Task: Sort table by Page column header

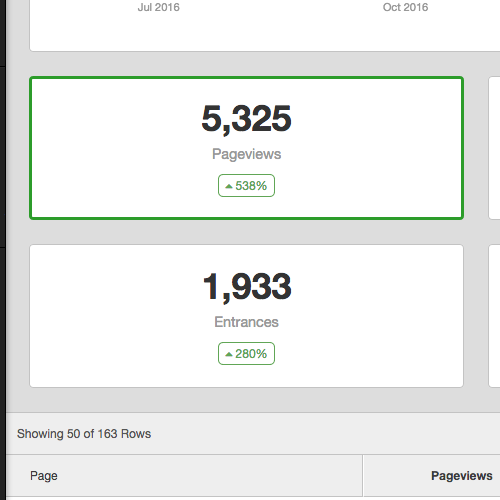Action: coord(44,476)
